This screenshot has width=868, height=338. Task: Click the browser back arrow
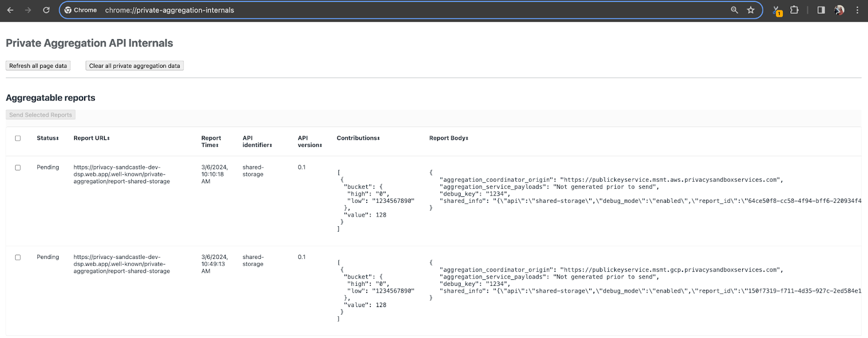click(10, 10)
